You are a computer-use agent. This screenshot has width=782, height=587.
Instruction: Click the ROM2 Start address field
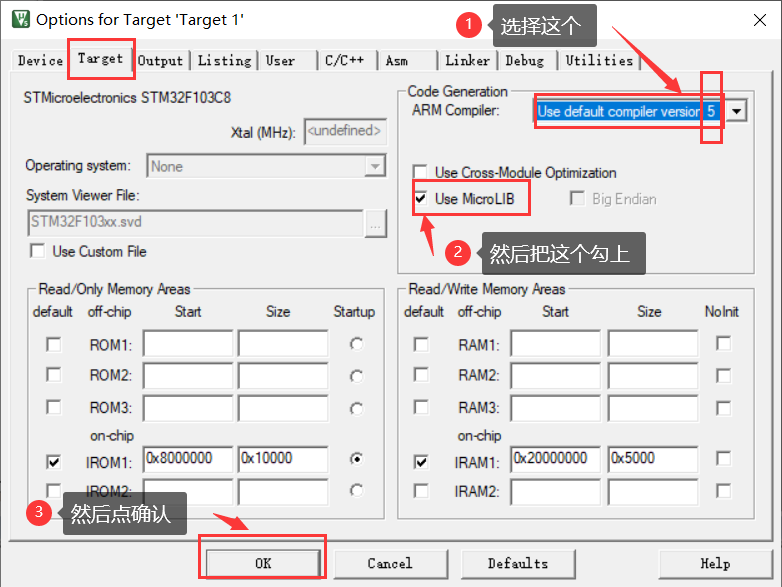point(188,376)
